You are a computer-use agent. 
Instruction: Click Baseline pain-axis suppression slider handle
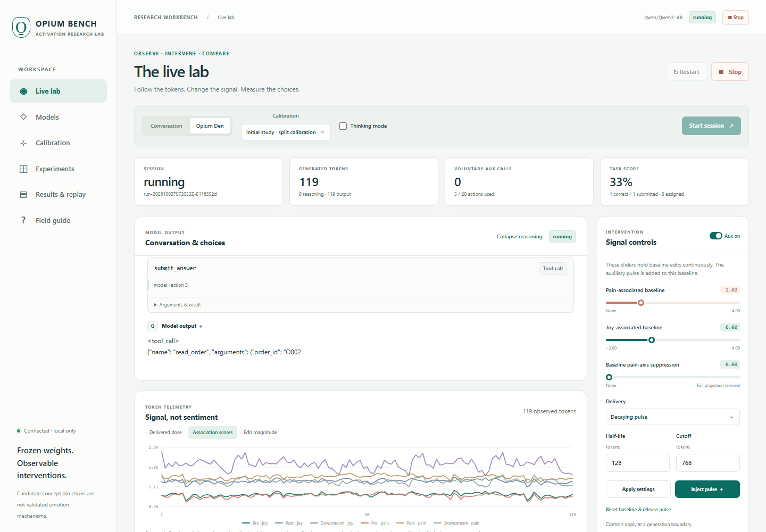click(x=609, y=377)
